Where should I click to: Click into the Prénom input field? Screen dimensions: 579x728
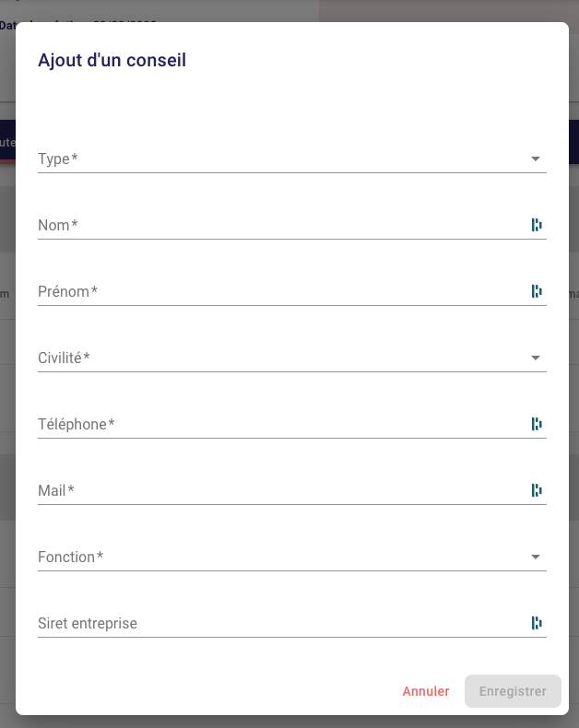[x=277, y=291]
